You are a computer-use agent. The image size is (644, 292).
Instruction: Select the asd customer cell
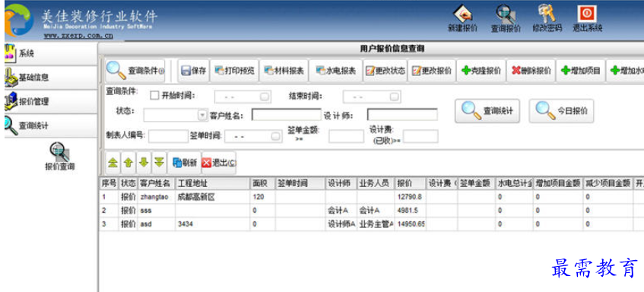(157, 224)
